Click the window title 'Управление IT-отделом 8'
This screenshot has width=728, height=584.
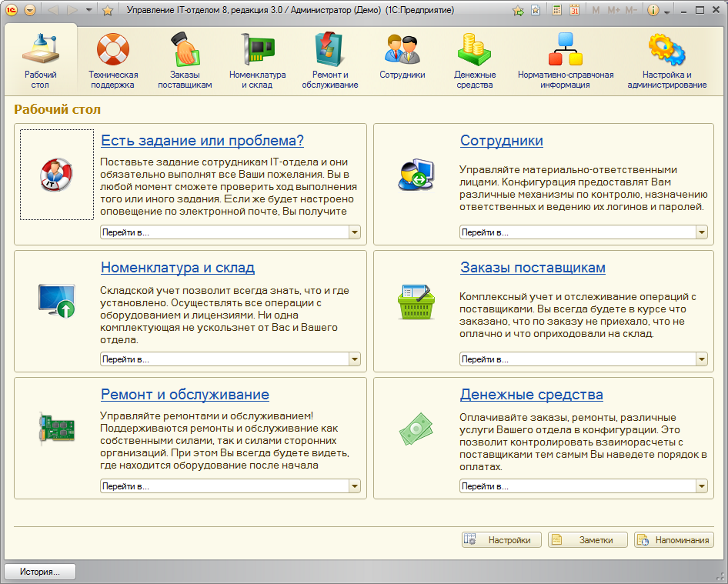[x=178, y=10]
